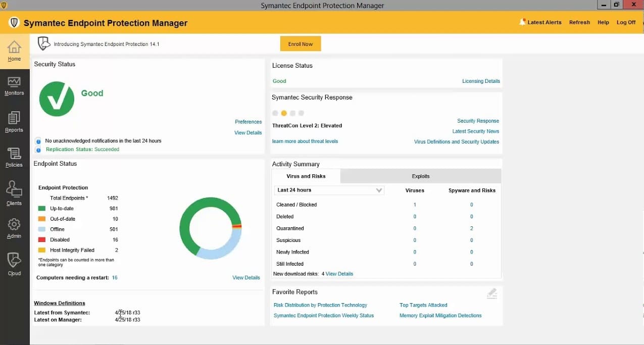Open the Licensing Details link
This screenshot has height=345, width=644.
pos(481,81)
